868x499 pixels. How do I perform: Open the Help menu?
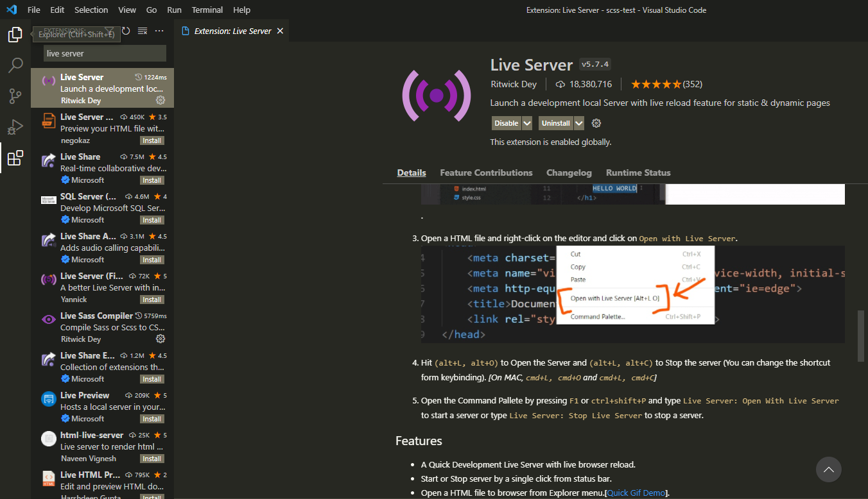[242, 10]
